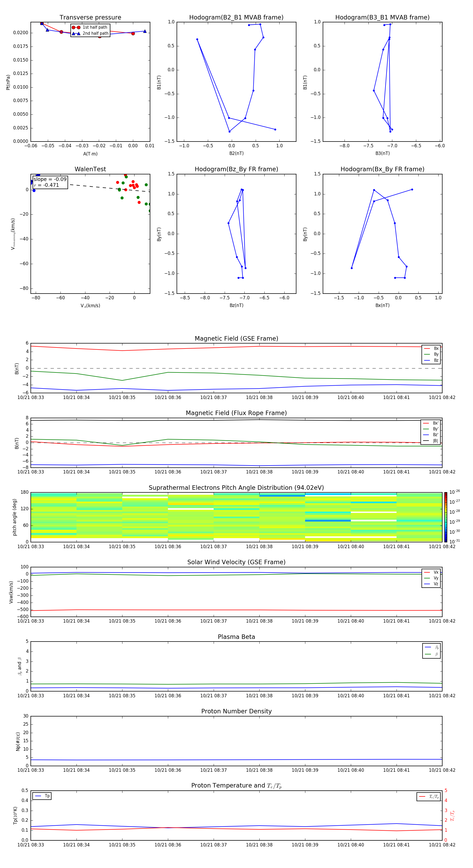This screenshot has height=868, width=473.
Task: Click the 'Vsw(km/s)' axis label
Action: click(11, 592)
